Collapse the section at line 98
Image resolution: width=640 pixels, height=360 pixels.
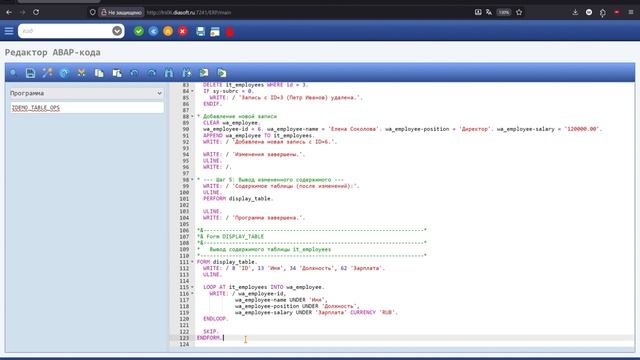[x=192, y=180]
